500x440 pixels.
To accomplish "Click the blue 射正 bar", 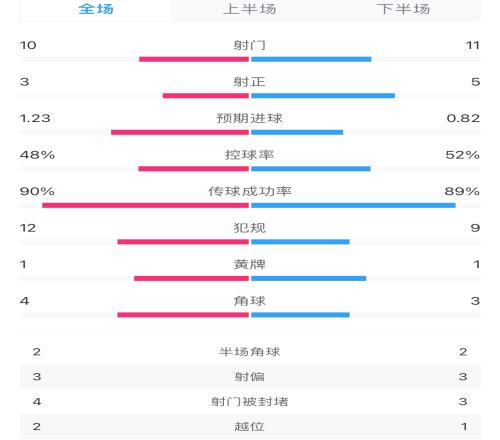I will [x=323, y=96].
